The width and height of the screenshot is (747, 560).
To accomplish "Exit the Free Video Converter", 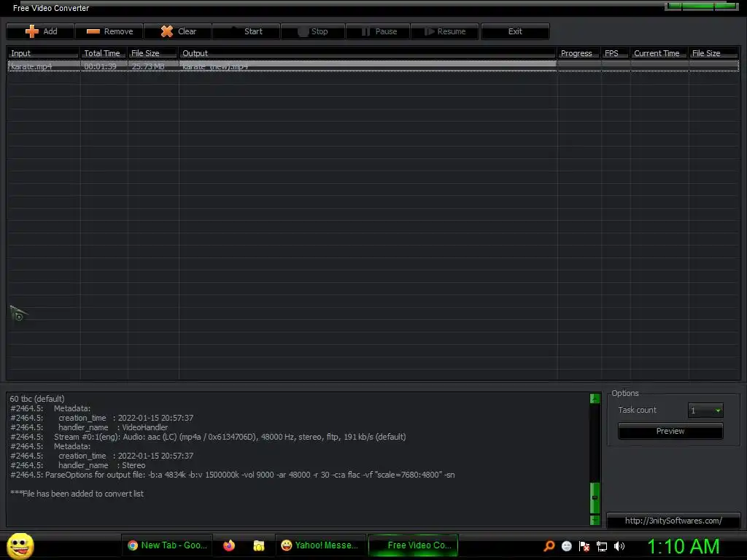I will [515, 31].
